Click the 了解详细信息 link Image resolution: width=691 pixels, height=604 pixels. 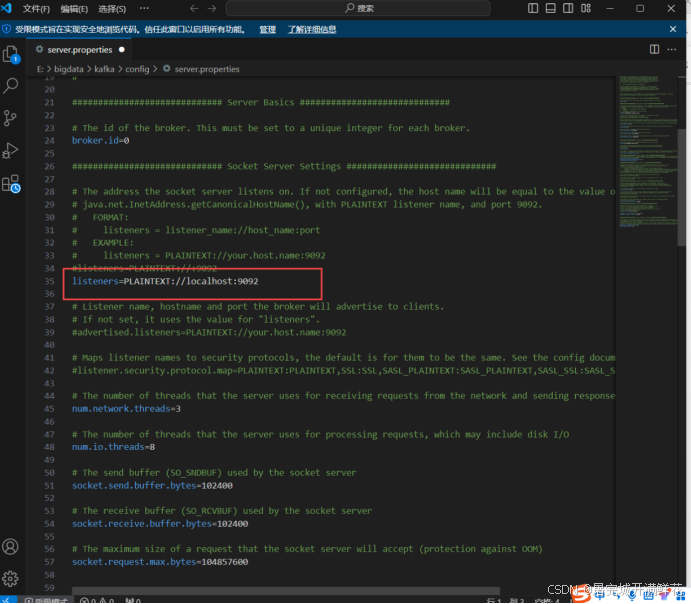click(x=312, y=30)
